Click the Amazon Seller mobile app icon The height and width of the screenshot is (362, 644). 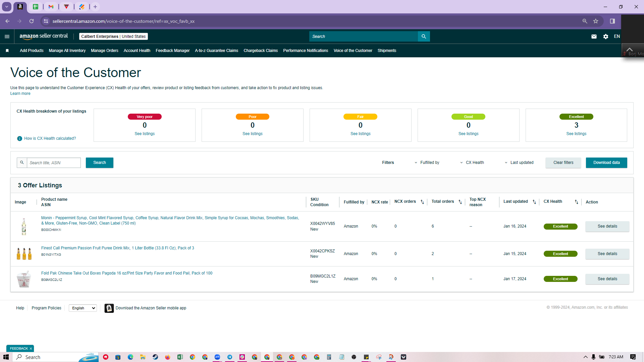tap(109, 308)
